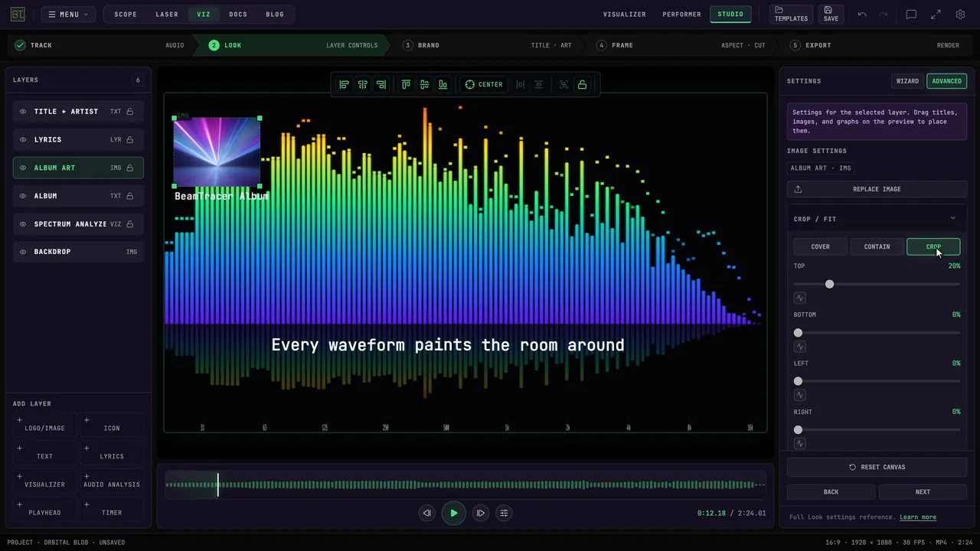Viewport: 980px width, 551px height.
Task: Align layer horizontal centers
Action: tap(363, 84)
